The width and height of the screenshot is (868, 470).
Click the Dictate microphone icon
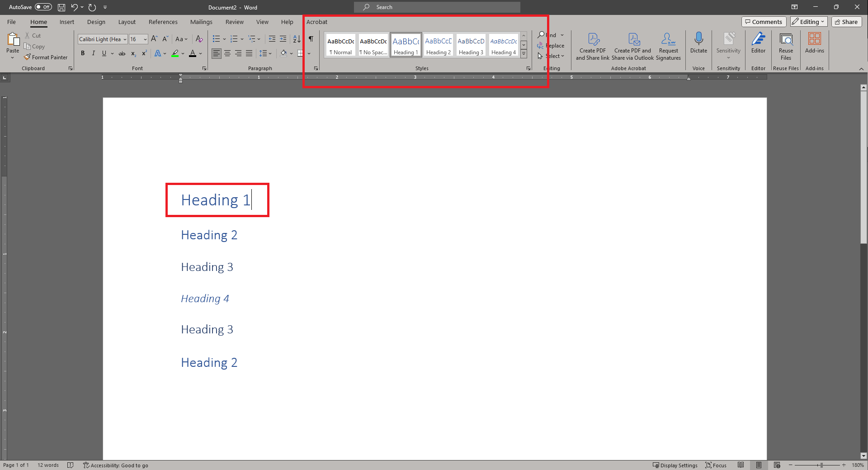point(698,39)
